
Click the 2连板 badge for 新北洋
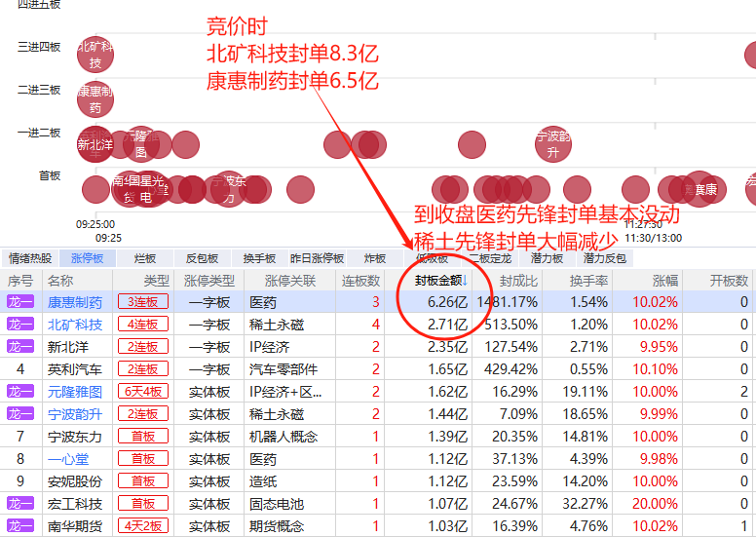pyautogui.click(x=142, y=346)
